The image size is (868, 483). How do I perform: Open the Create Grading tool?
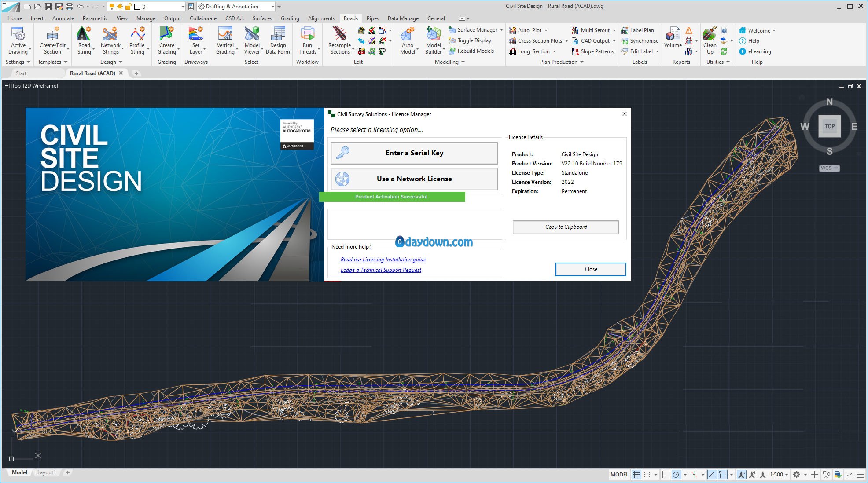click(x=167, y=40)
